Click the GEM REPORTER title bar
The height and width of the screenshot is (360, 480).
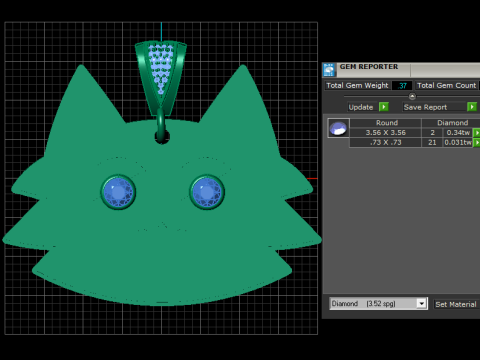[401, 70]
